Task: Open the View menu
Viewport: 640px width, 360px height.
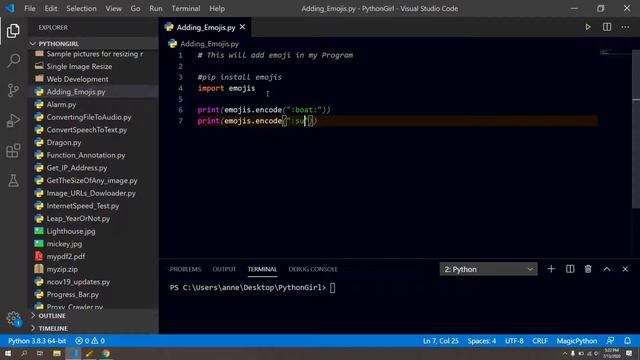Action: 113,8
